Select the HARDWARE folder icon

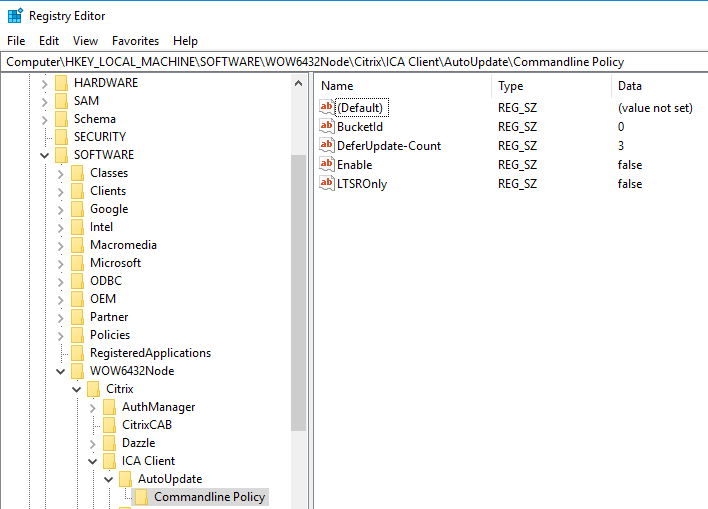click(61, 83)
